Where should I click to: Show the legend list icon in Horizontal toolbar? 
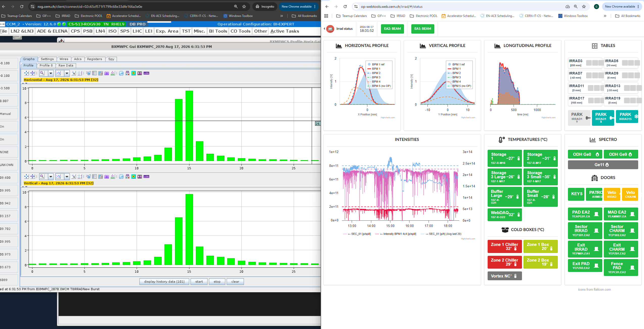[x=94, y=73]
